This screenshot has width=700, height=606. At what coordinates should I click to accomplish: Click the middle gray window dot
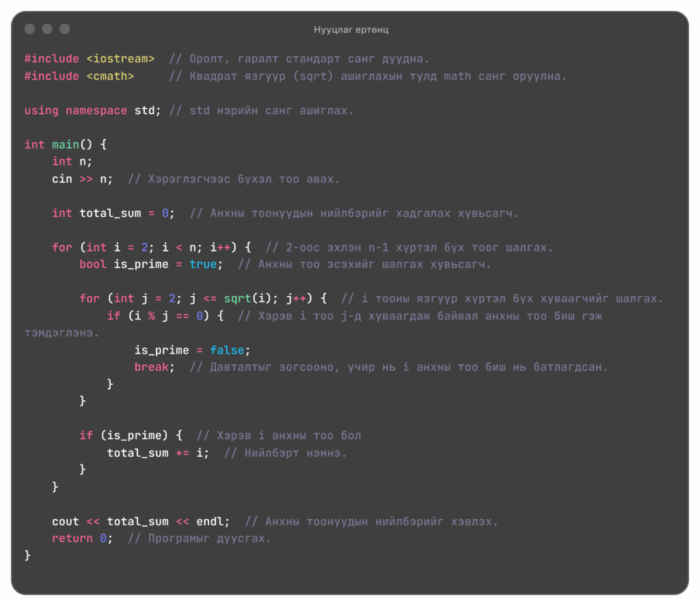(x=47, y=29)
